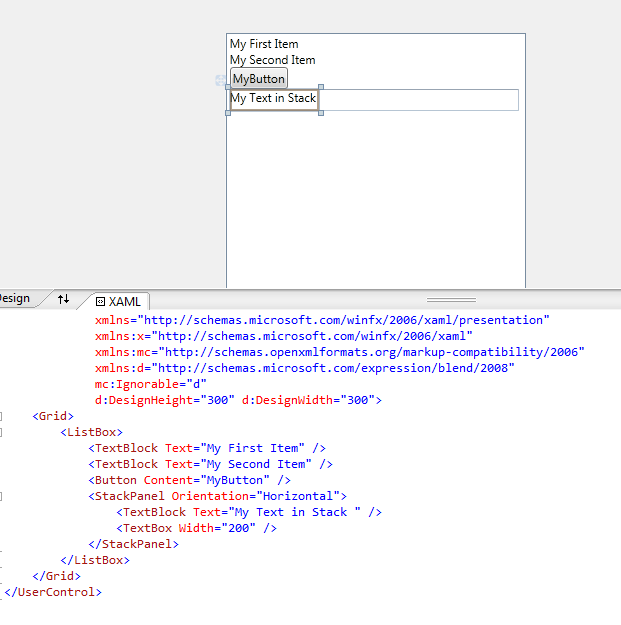This screenshot has height=625, width=621.
Task: Click the move handle beside MyButton
Action: click(x=220, y=81)
